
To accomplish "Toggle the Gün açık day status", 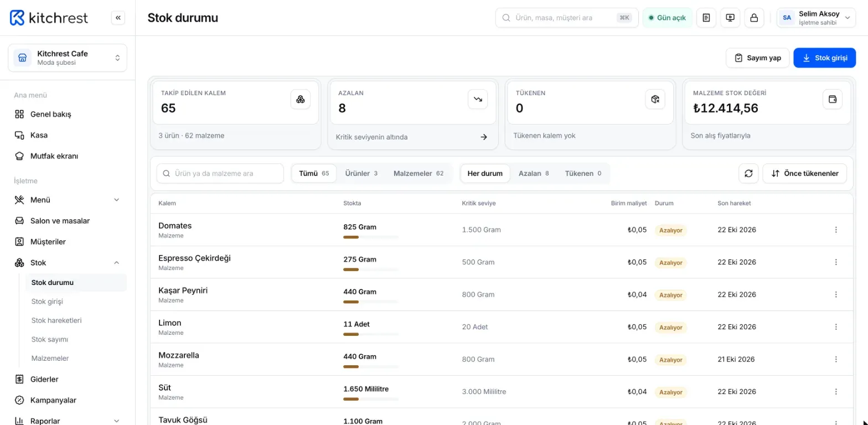I will point(667,18).
